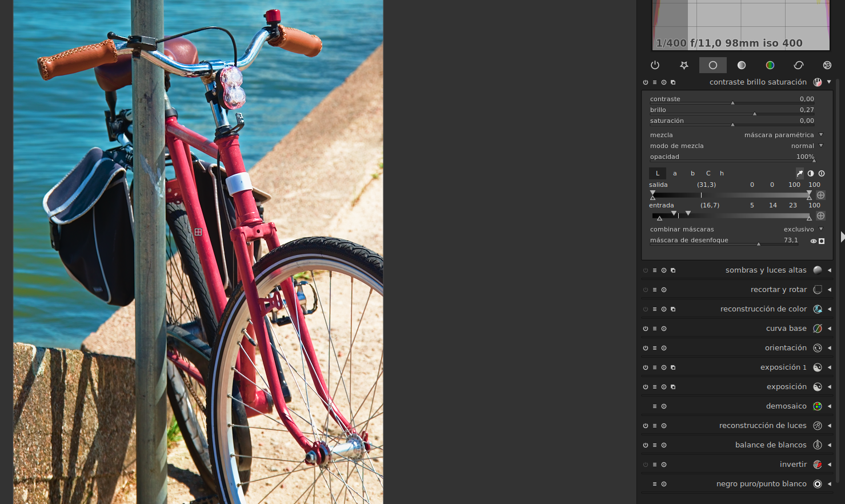Open the favorites star module group
The image size is (845, 504).
point(684,65)
